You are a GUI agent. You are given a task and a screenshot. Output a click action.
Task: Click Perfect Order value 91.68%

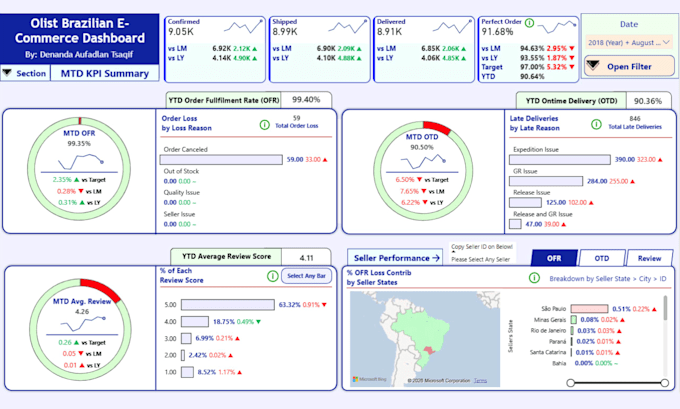(x=497, y=32)
